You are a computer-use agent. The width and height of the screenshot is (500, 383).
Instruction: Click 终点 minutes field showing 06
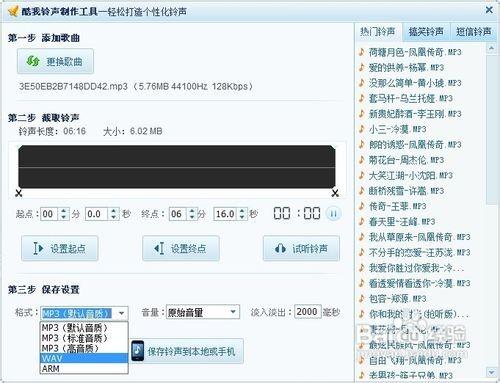[x=178, y=214]
